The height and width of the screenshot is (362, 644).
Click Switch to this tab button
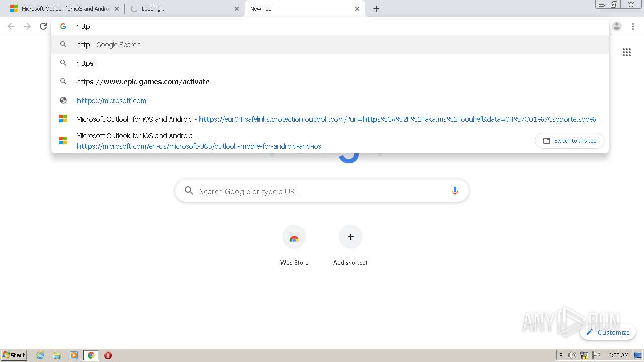pos(570,141)
